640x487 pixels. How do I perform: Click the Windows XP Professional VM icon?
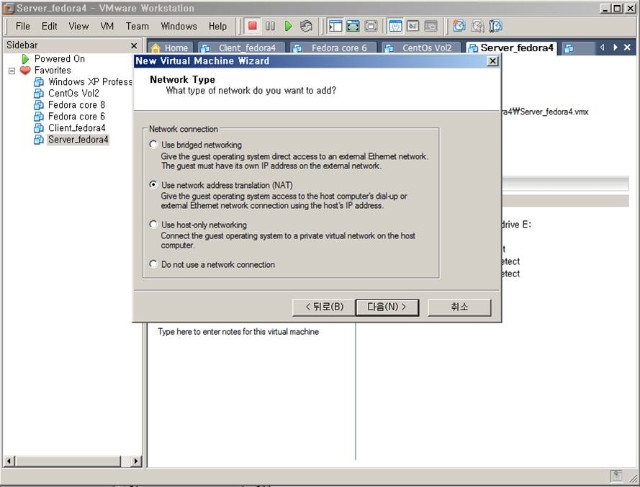(x=39, y=82)
